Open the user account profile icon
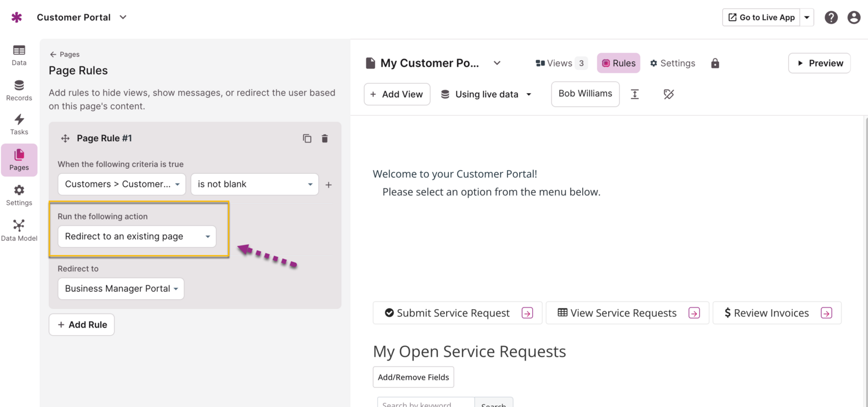The height and width of the screenshot is (407, 868). click(854, 17)
